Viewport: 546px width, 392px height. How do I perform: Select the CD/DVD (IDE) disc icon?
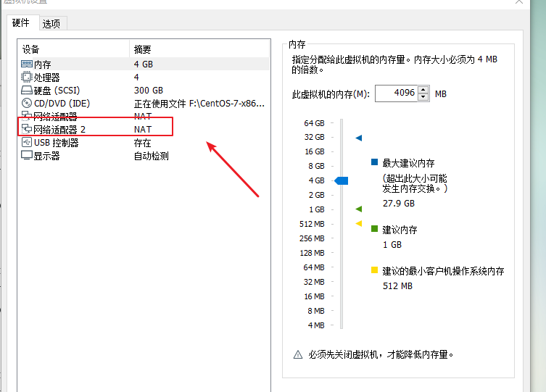pyautogui.click(x=27, y=104)
